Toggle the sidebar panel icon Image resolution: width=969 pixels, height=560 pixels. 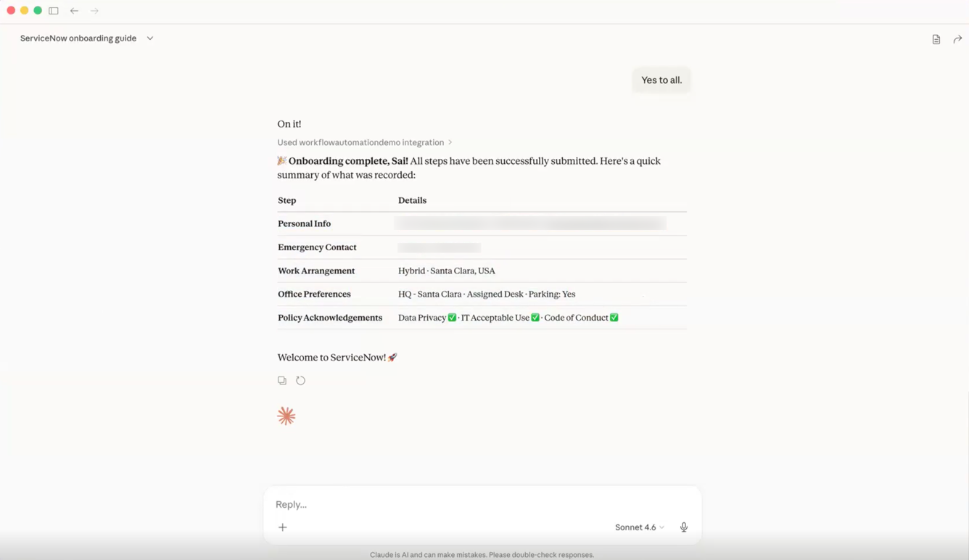tap(54, 11)
